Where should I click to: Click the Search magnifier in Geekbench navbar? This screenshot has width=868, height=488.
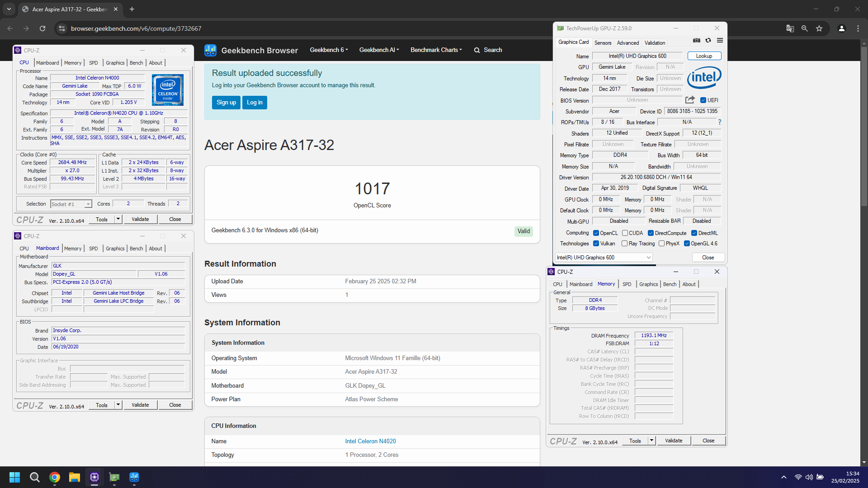477,50
